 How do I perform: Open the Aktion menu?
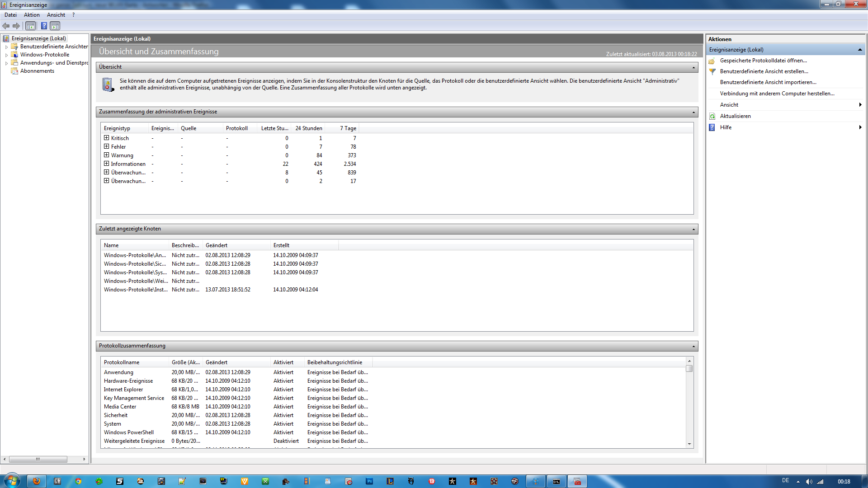point(32,15)
